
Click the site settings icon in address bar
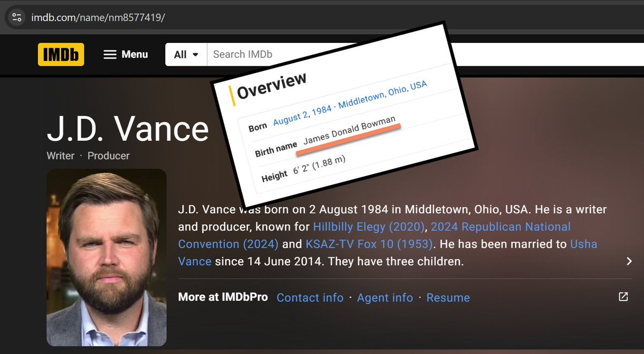pyautogui.click(x=17, y=17)
